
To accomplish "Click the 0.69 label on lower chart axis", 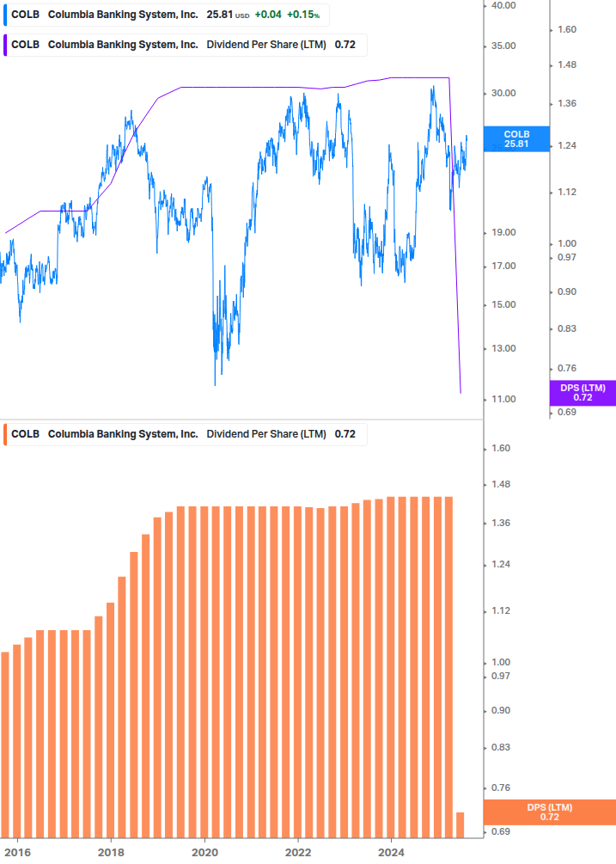I will coord(501,831).
